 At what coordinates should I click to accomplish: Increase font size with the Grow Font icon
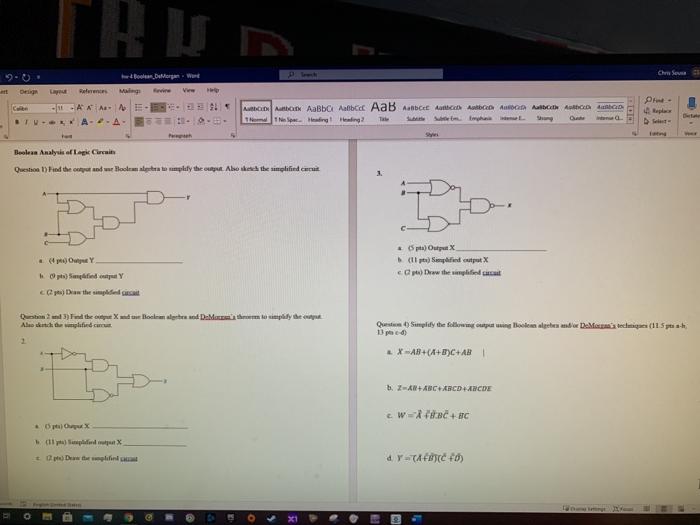(x=79, y=108)
